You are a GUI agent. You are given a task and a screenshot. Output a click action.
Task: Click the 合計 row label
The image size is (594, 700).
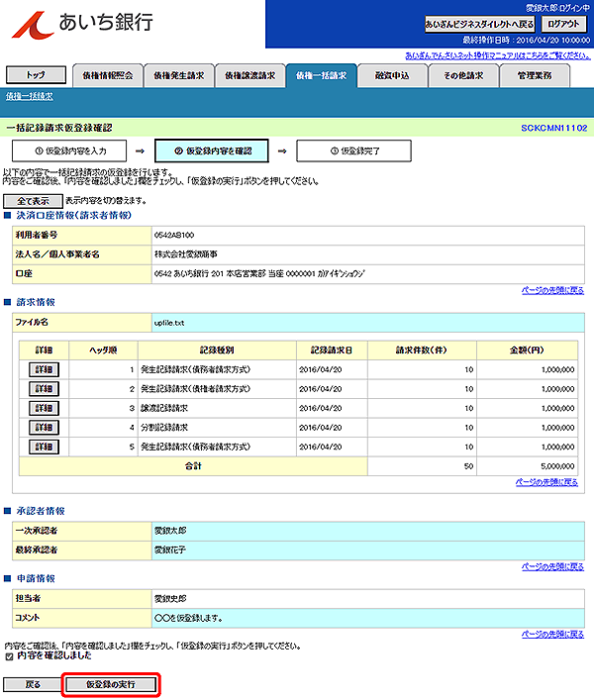point(193,466)
